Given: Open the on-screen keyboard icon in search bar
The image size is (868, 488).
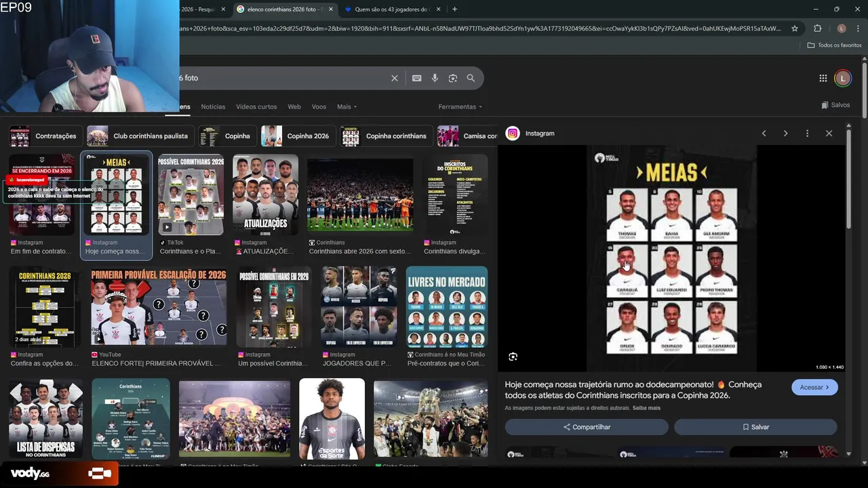Looking at the screenshot, I should point(416,78).
